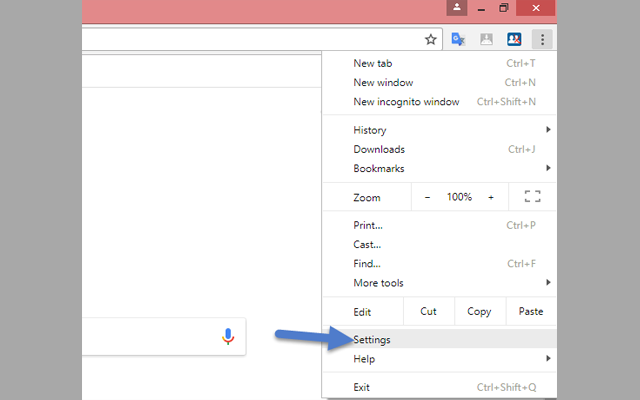Viewport: 640px width, 400px height.
Task: Decrease zoom with the minus button
Action: (x=428, y=197)
